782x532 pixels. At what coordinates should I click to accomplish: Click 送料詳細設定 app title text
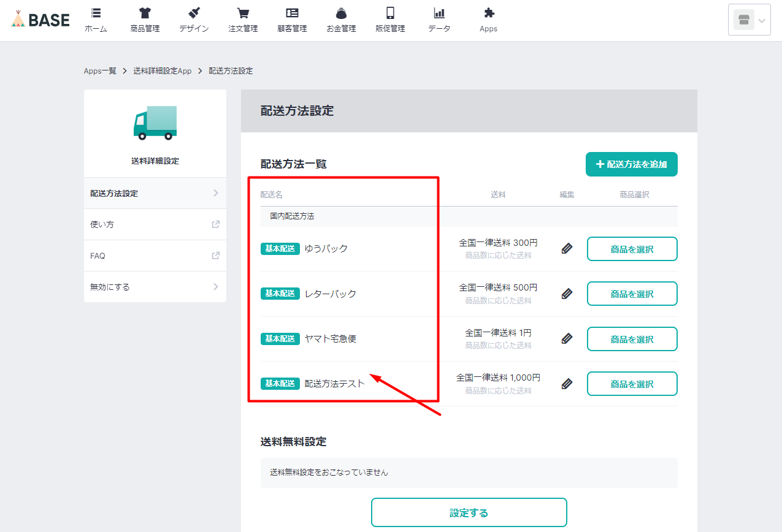click(155, 161)
